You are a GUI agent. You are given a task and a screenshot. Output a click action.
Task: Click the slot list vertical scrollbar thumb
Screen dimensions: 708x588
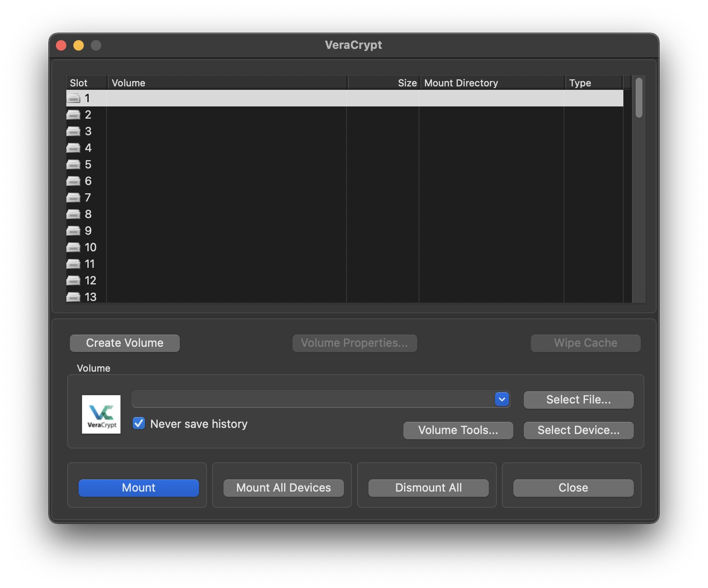tap(639, 98)
